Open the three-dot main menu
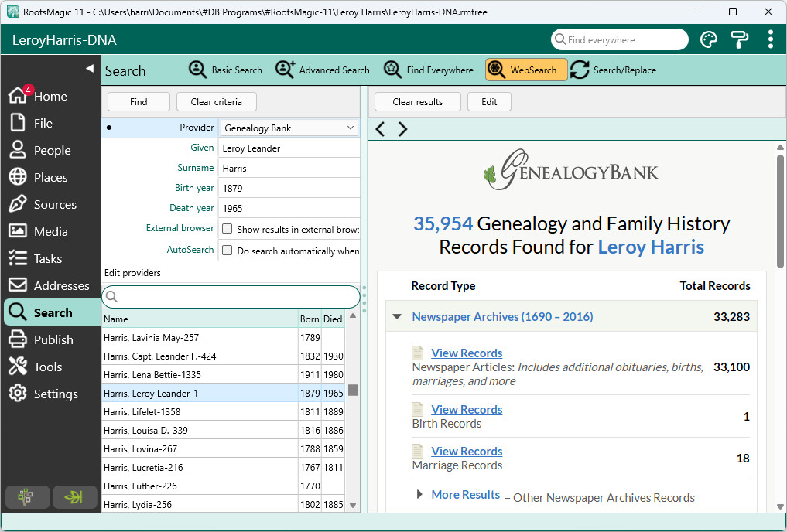787x532 pixels. point(770,39)
